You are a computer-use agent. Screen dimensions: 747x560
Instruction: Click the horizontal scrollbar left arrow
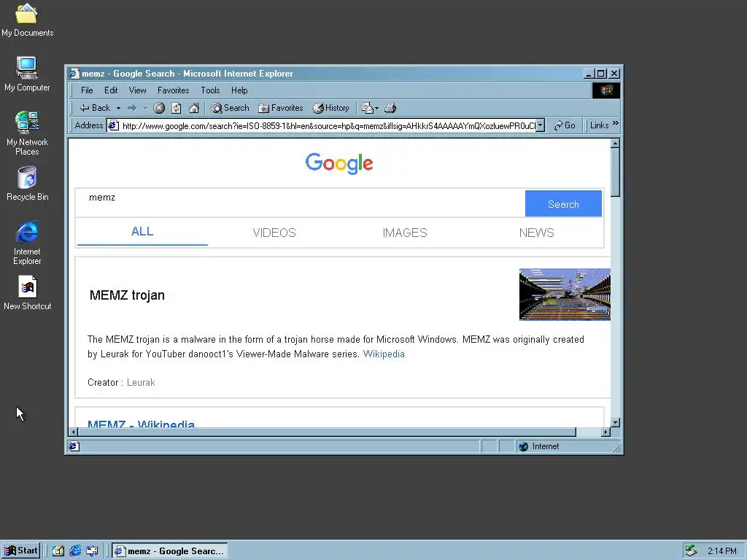pos(74,432)
